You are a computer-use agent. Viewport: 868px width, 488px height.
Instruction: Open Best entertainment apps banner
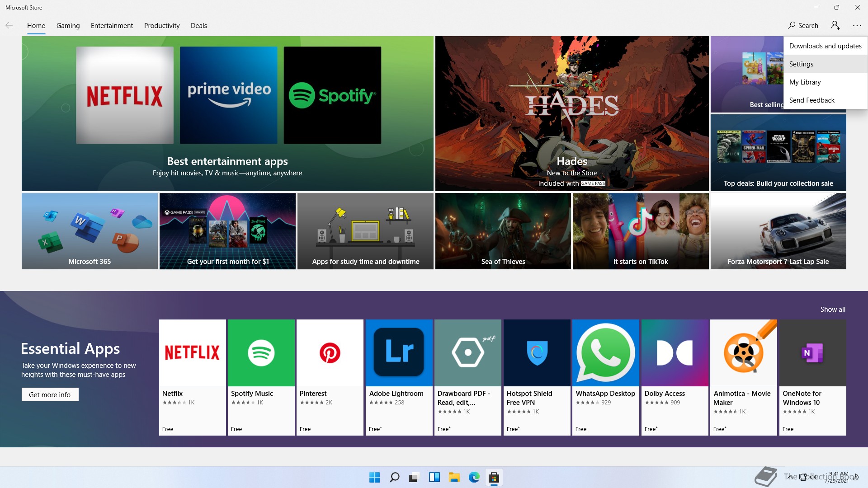click(x=227, y=113)
